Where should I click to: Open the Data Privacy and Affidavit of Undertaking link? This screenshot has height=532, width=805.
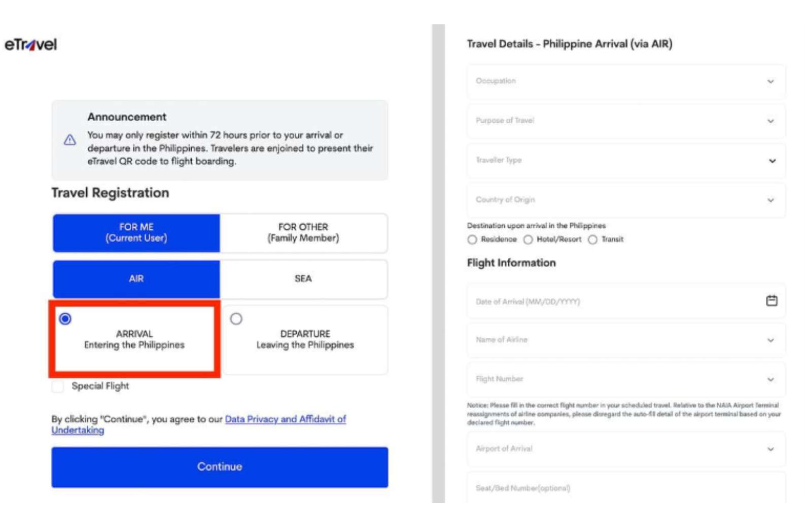pyautogui.click(x=286, y=419)
